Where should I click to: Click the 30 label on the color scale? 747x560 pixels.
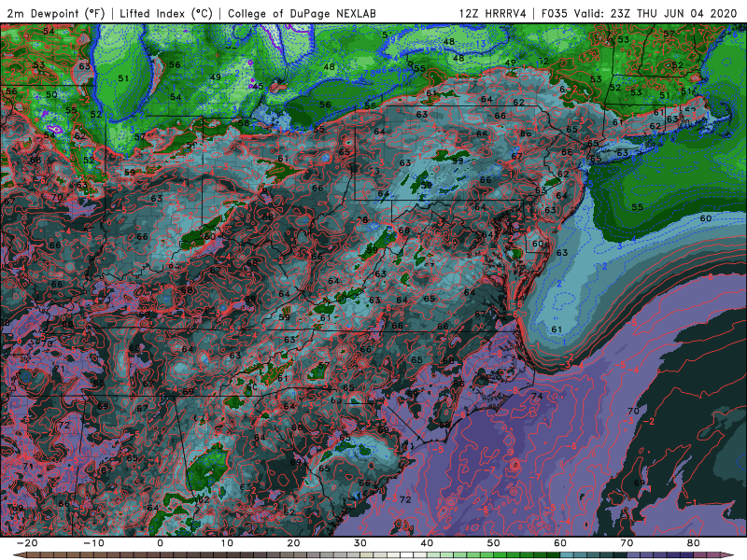point(360,543)
